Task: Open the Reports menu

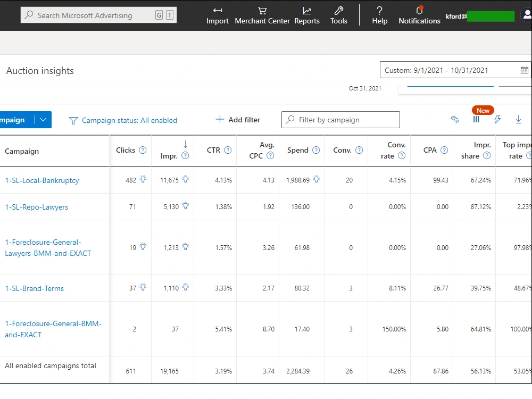Action: (x=307, y=15)
